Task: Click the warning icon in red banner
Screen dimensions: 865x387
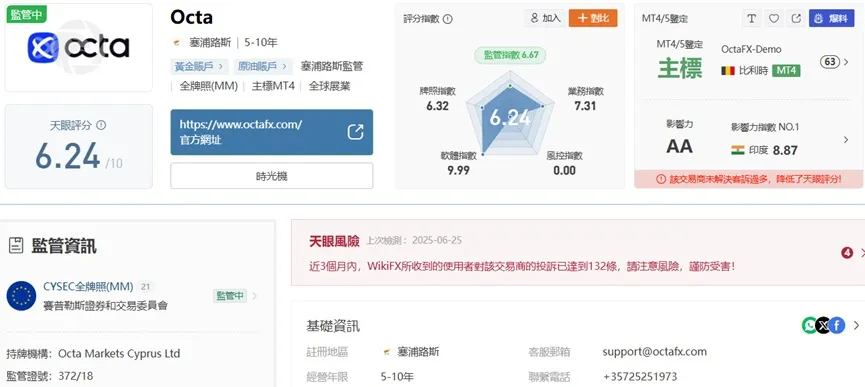Action: pyautogui.click(x=661, y=179)
